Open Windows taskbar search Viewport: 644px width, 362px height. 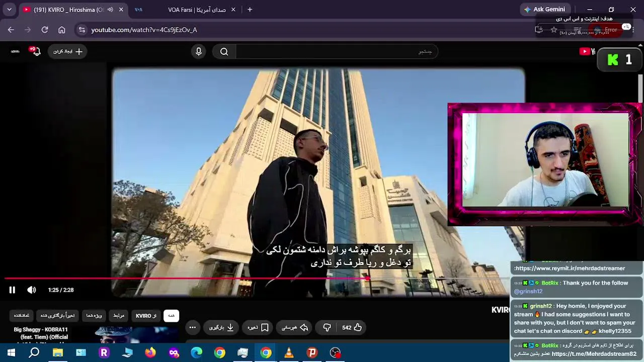(x=34, y=353)
